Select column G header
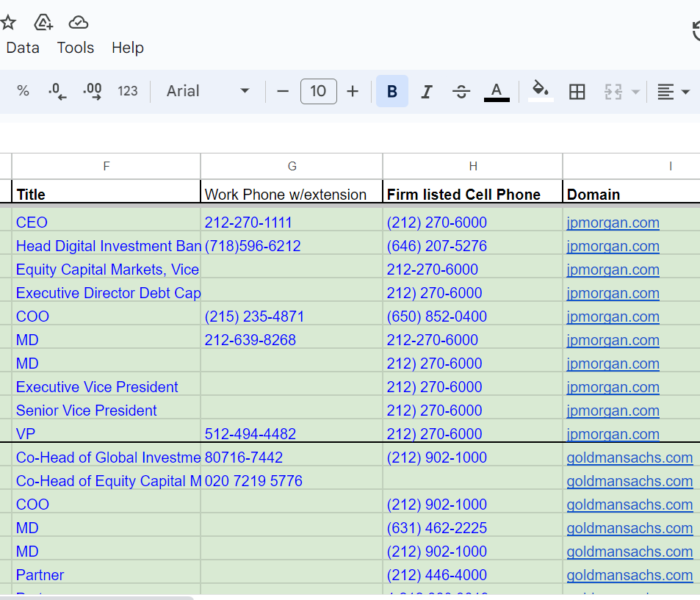 click(x=292, y=167)
